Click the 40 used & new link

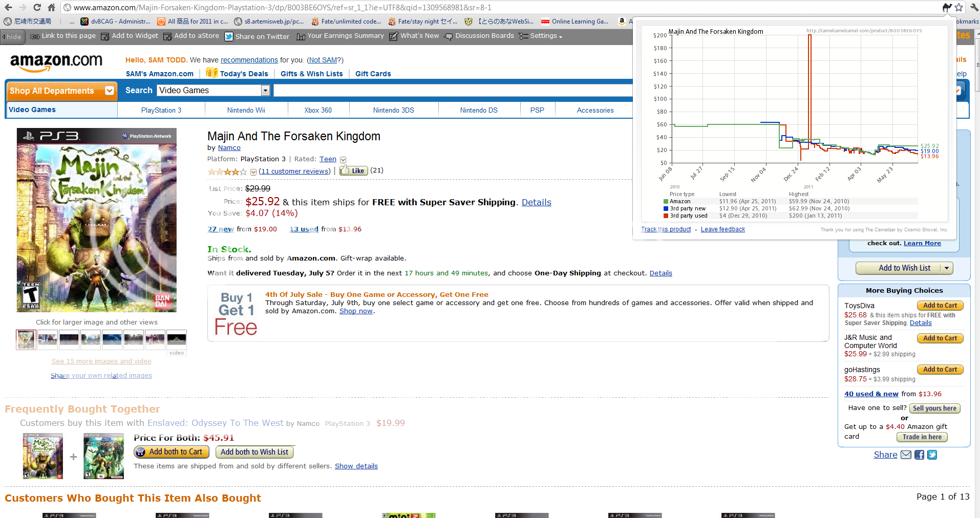(x=871, y=394)
